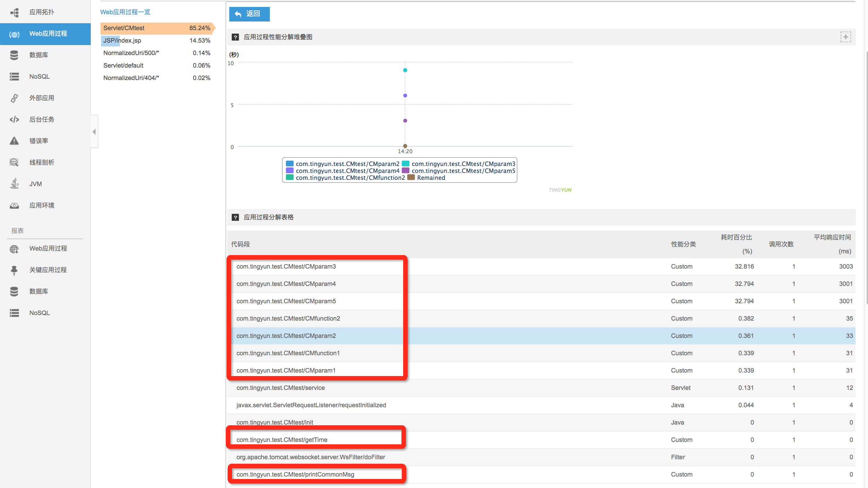Toggle CMparam3 series in chart legend

(463, 164)
